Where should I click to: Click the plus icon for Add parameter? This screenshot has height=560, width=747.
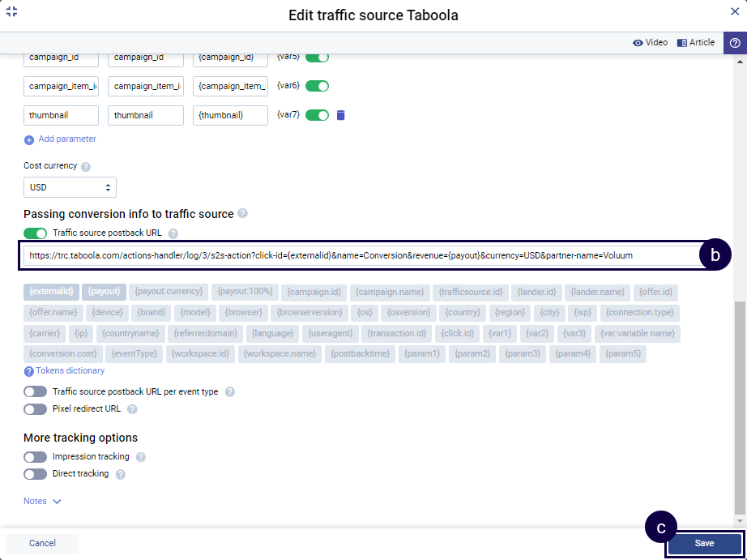(29, 139)
